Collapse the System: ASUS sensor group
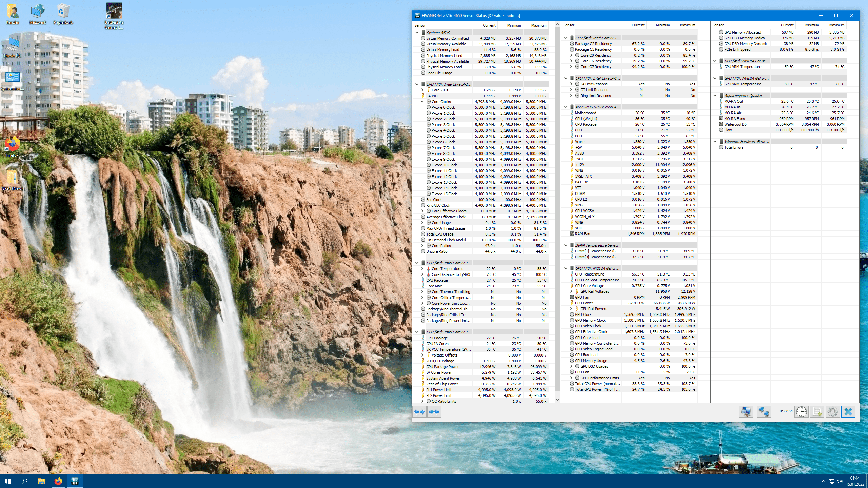Screen dimensions: 868x488 [417, 33]
